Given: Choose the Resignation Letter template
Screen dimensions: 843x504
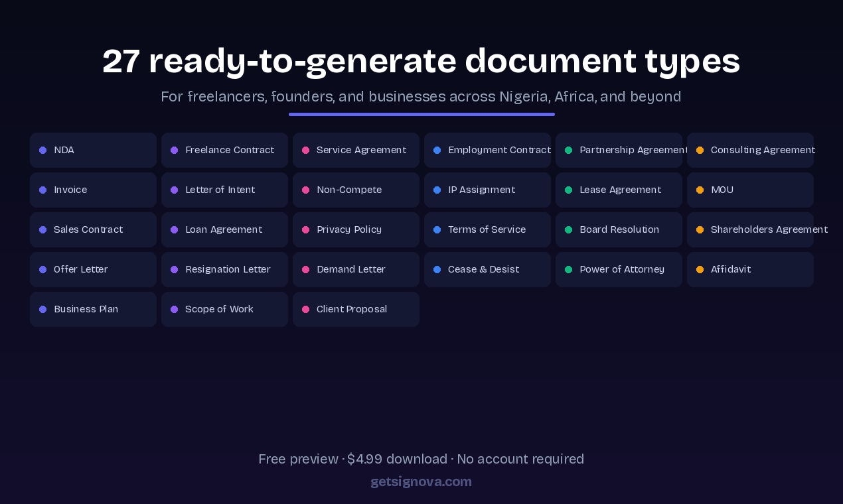Looking at the screenshot, I should 224,269.
